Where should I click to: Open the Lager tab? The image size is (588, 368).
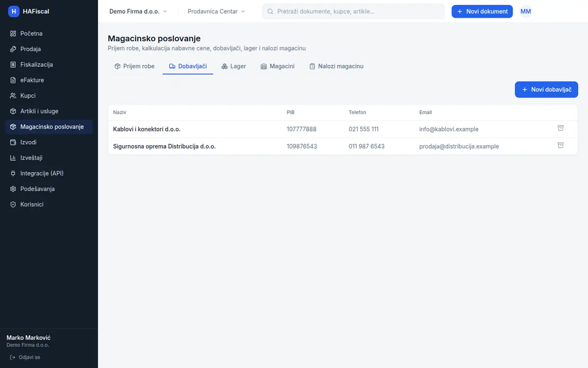[234, 66]
